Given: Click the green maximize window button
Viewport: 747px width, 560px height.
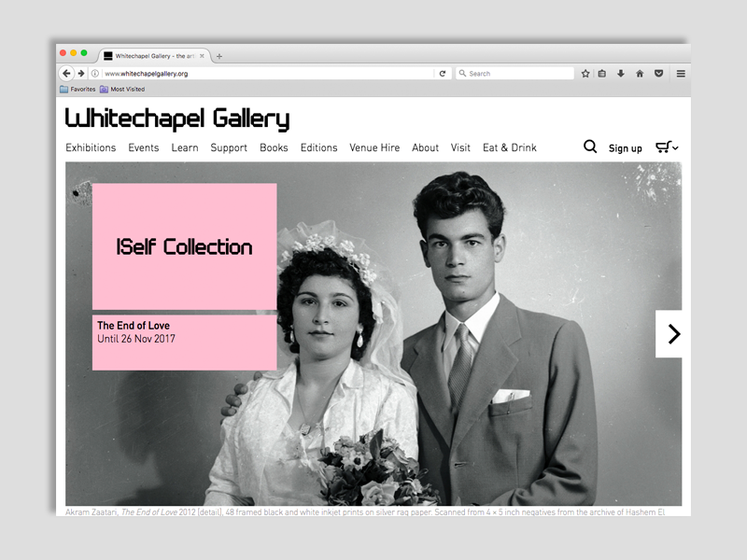Looking at the screenshot, I should [84, 53].
